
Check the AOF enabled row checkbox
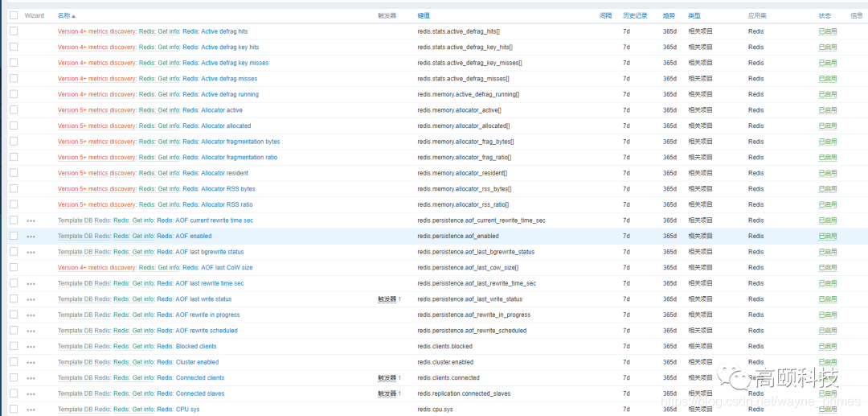14,236
